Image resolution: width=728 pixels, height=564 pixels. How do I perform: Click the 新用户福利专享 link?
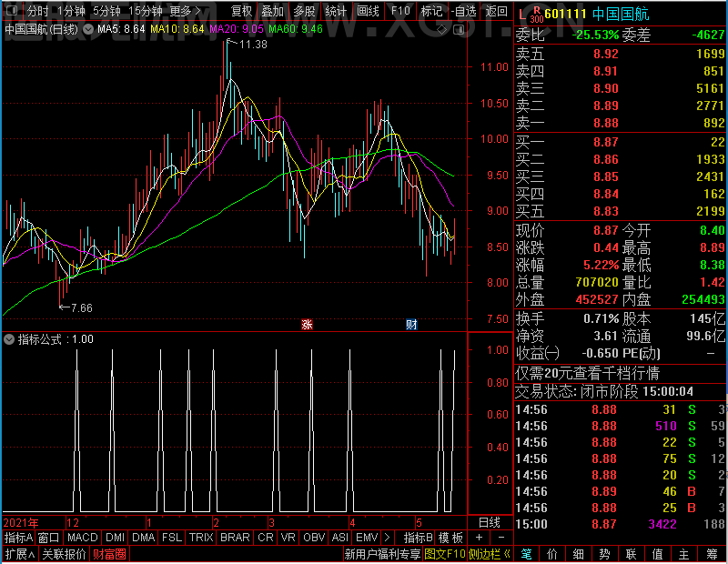382,554
